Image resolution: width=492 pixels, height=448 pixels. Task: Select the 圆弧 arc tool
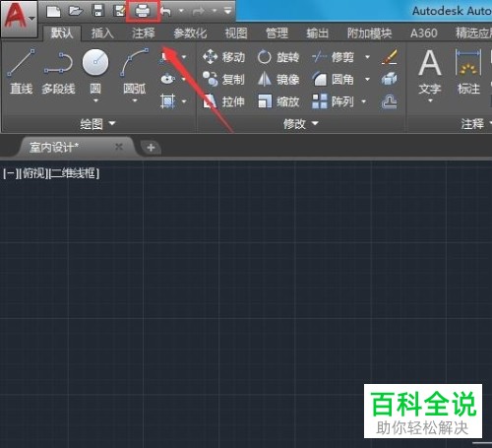(x=135, y=71)
